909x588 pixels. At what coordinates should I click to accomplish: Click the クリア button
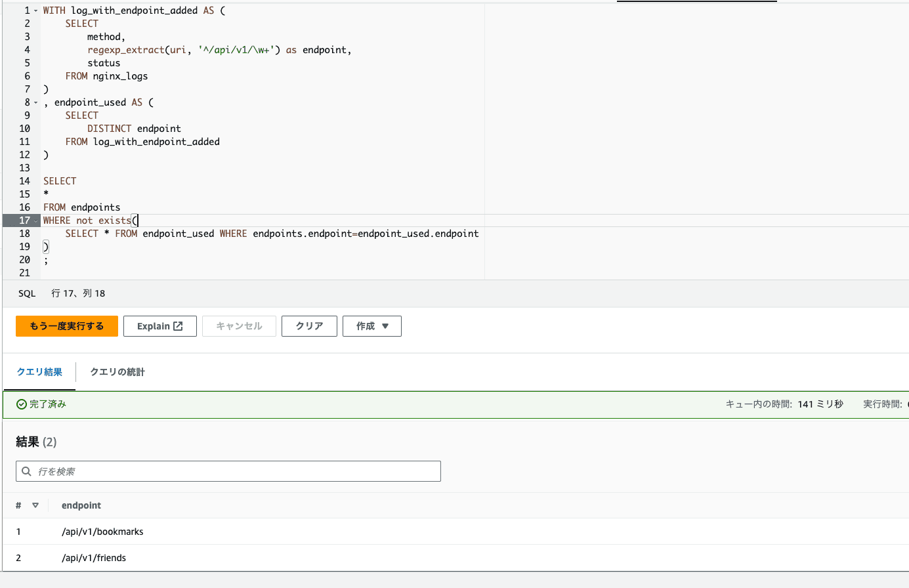tap(309, 326)
